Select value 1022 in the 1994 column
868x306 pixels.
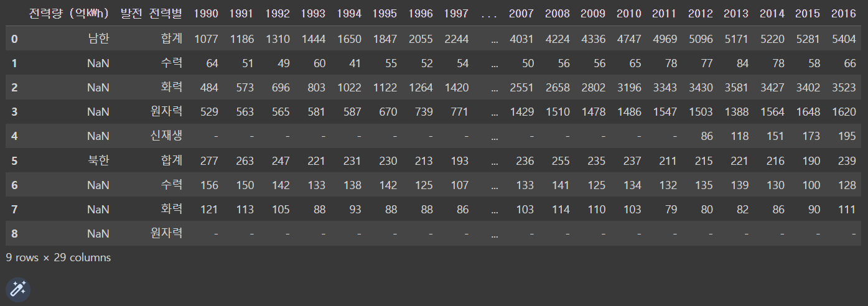349,88
